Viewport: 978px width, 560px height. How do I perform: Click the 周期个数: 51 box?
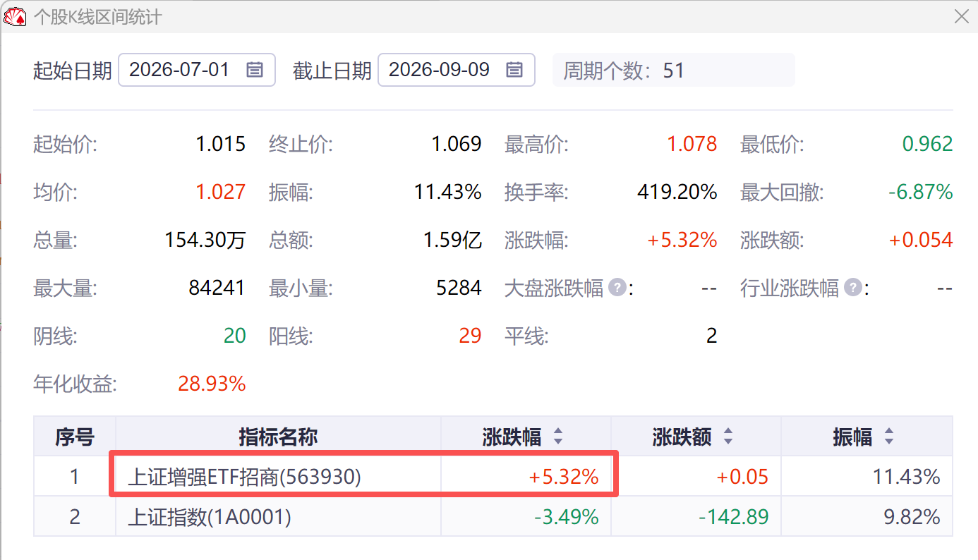tap(674, 70)
